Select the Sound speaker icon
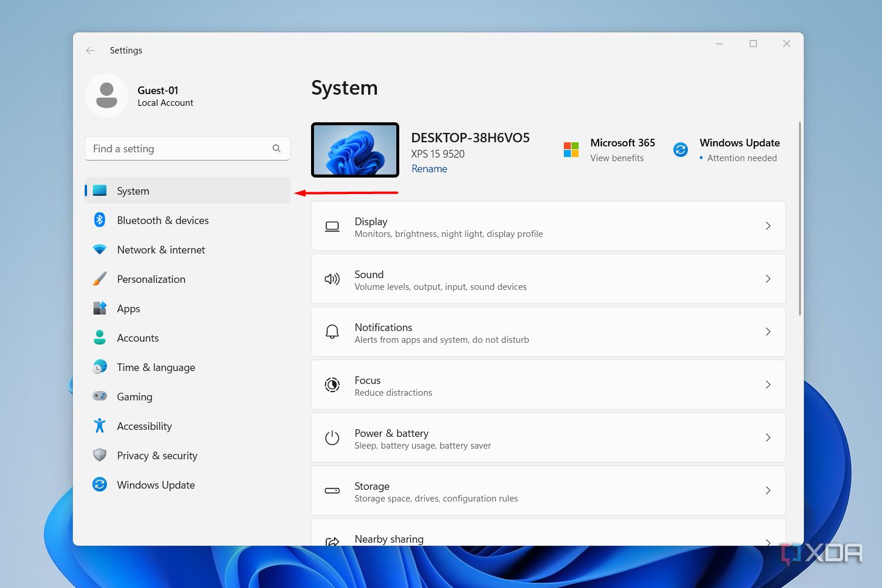The image size is (882, 588). pyautogui.click(x=332, y=279)
